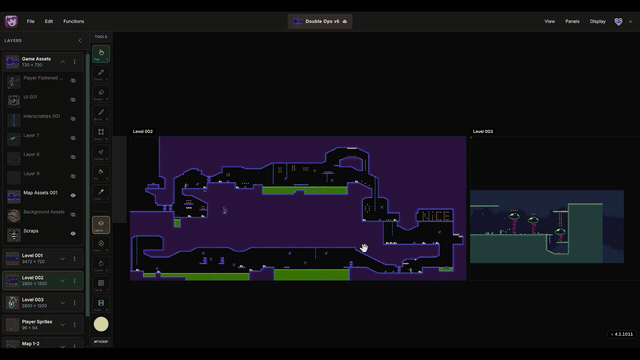The height and width of the screenshot is (360, 640).
Task: Click the Double Ops v6 project title button
Action: (x=320, y=21)
